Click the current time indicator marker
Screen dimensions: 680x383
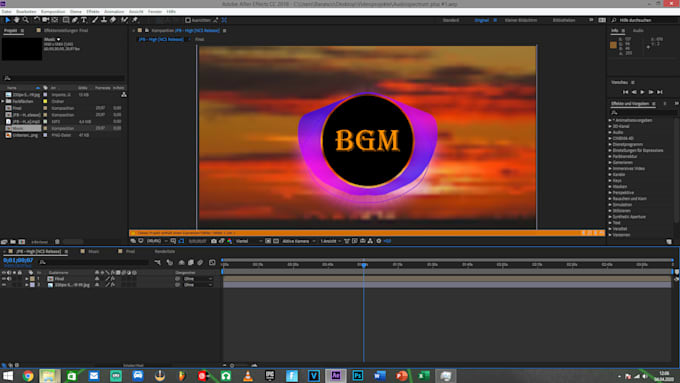tap(363, 265)
